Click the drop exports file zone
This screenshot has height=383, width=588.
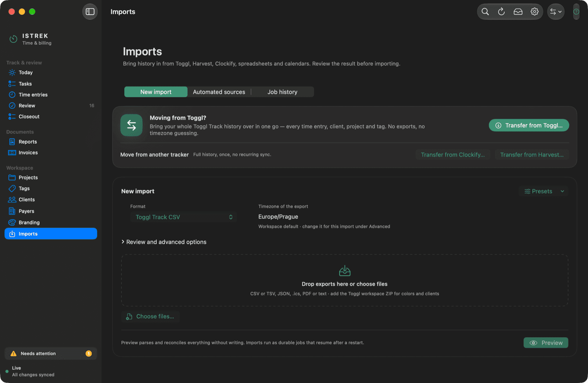[x=345, y=280]
